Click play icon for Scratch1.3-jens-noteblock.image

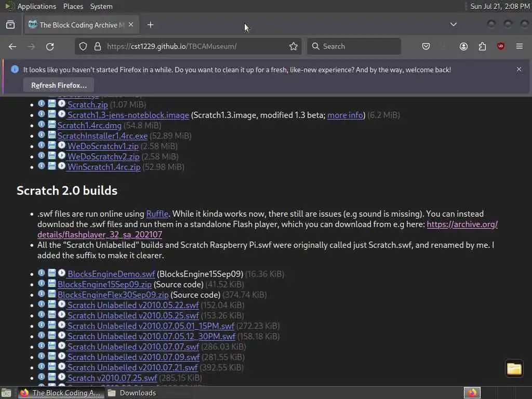pyautogui.click(x=62, y=114)
